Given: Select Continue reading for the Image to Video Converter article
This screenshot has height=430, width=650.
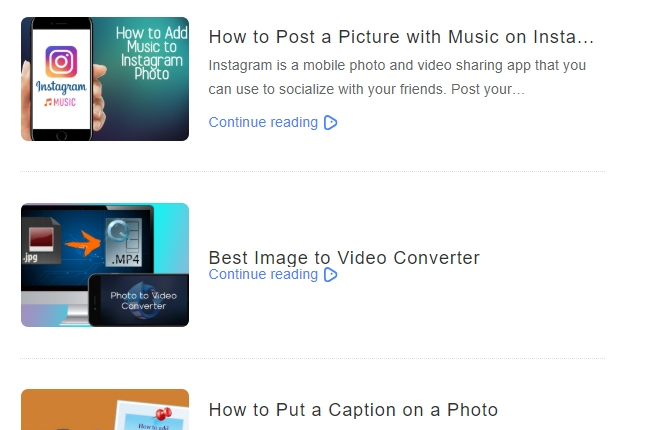Looking at the screenshot, I should point(263,275).
